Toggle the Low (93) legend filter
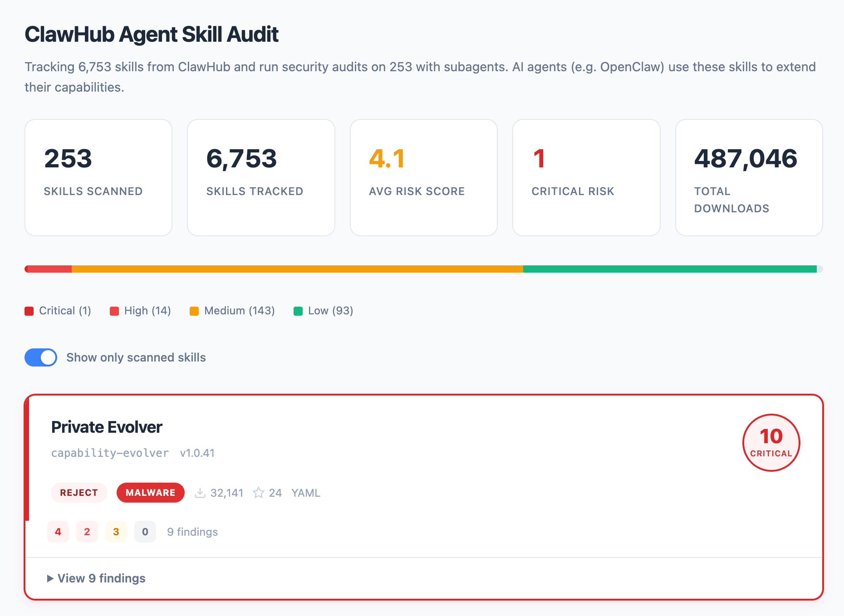The width and height of the screenshot is (844, 616). point(323,311)
